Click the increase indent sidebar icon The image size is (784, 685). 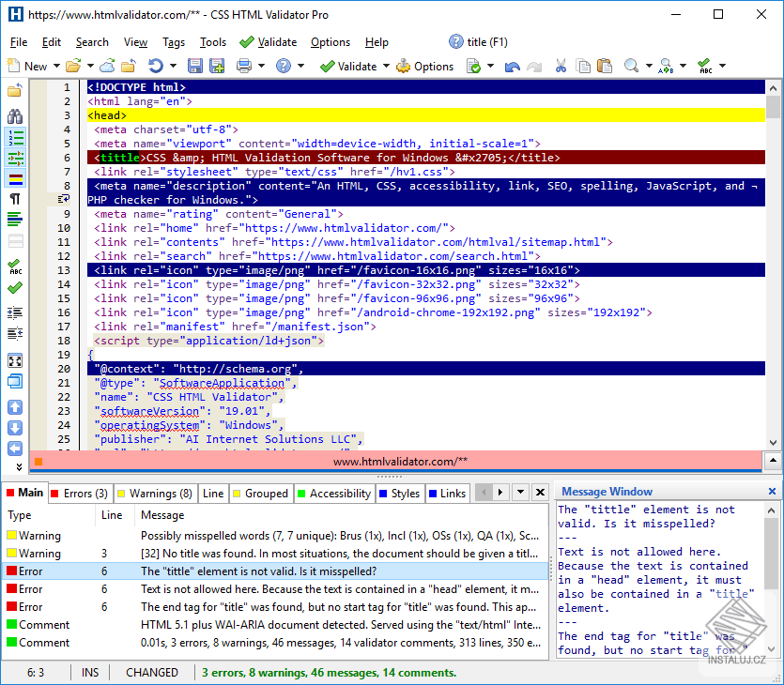coord(15,312)
